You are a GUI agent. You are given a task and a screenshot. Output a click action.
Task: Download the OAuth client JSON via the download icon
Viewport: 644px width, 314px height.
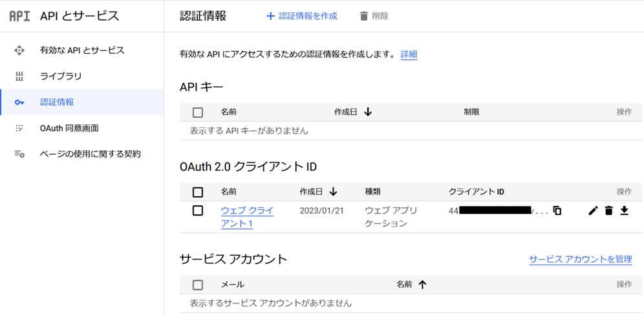coord(624,210)
